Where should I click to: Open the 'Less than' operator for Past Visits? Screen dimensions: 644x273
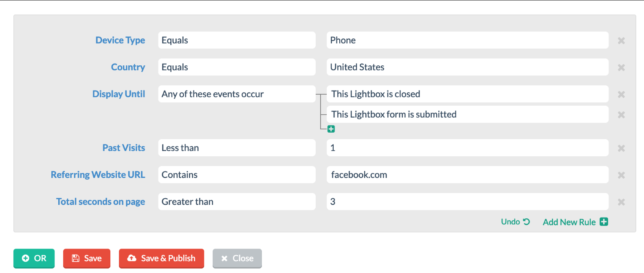tap(237, 148)
